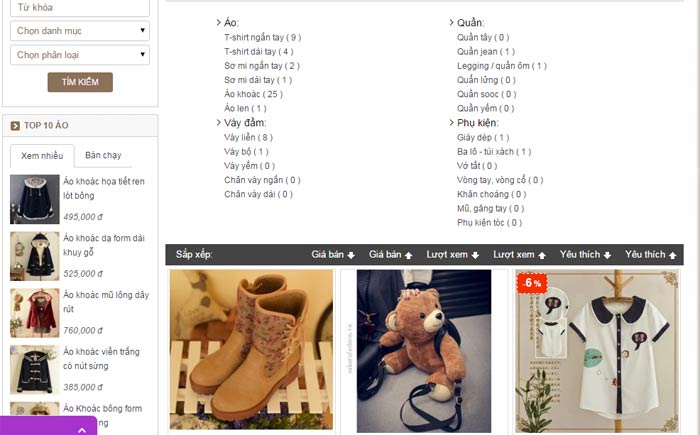The width and height of the screenshot is (700, 435).
Task: Select Váy liền ( 8 ) subcategory
Action: pos(248,138)
